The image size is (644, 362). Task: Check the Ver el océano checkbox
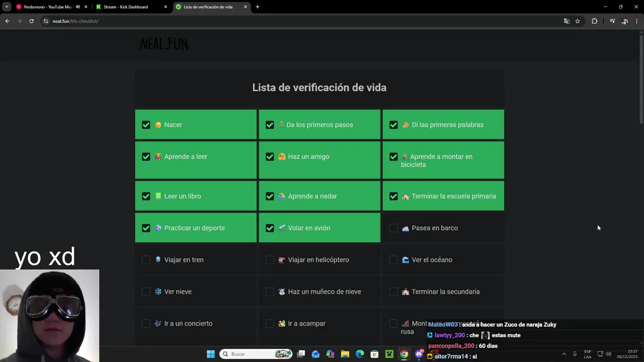(393, 260)
